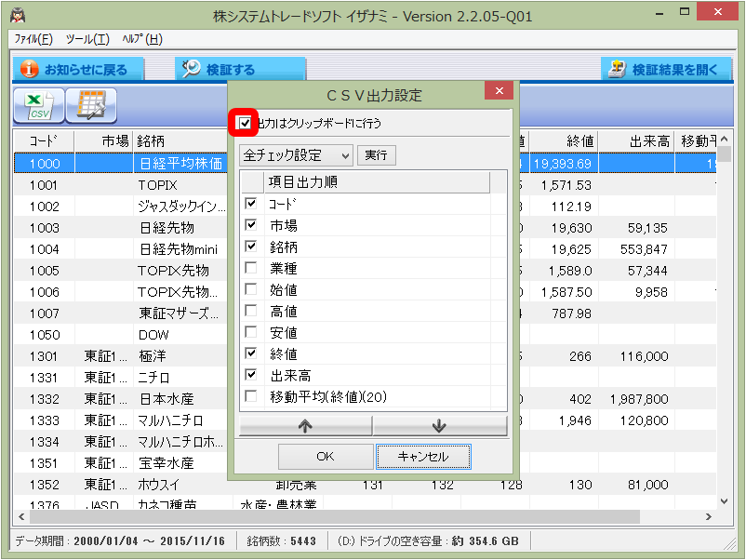Check the 高値 item checkbox

(x=251, y=311)
